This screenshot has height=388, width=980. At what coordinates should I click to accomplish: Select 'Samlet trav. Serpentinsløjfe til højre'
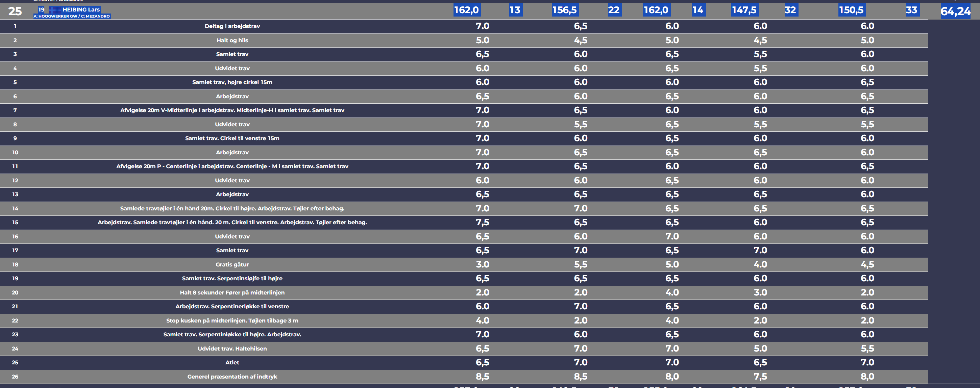pos(232,279)
